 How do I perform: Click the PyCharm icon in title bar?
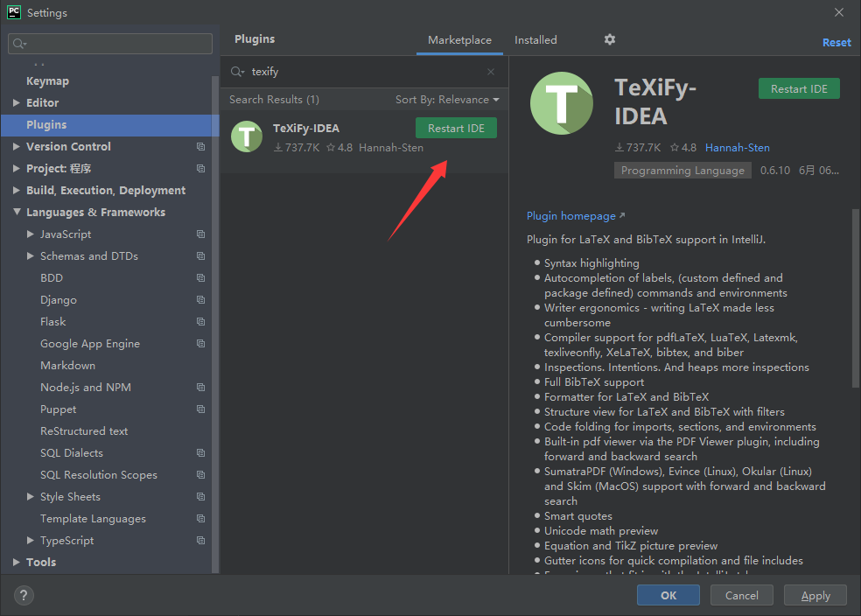(x=14, y=12)
